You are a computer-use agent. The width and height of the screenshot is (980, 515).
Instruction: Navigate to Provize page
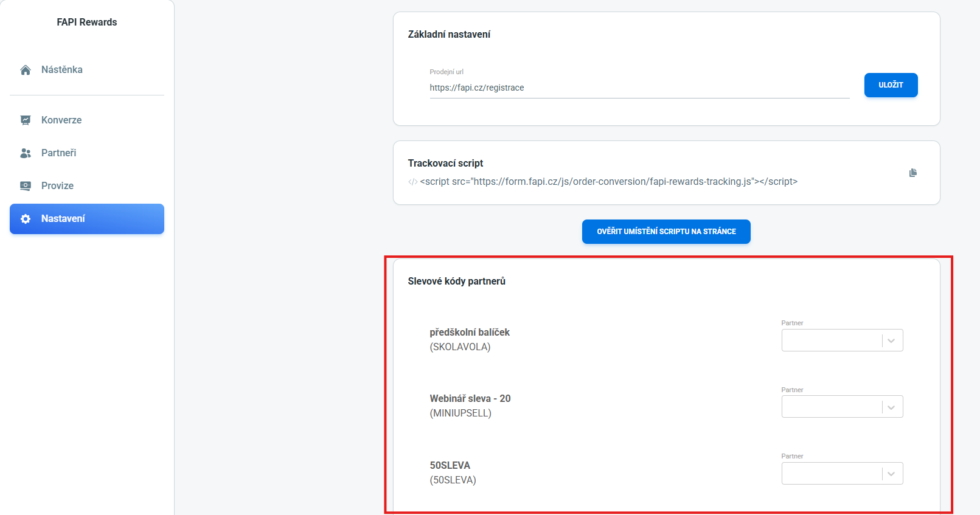(x=87, y=186)
